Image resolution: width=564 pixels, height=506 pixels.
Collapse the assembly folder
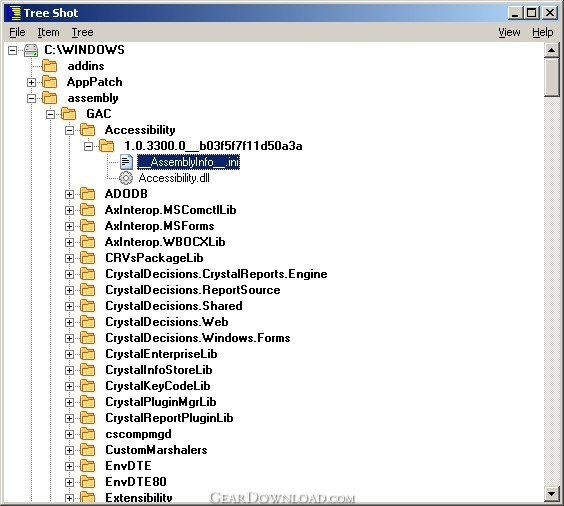pyautogui.click(x=32, y=98)
